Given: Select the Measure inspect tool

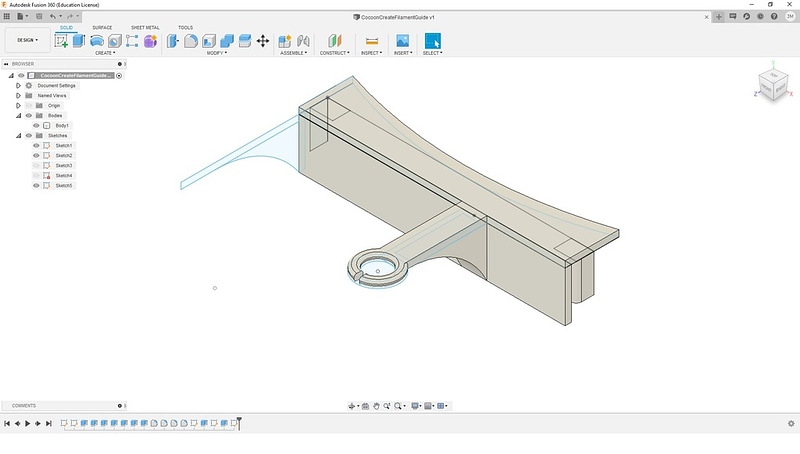Looking at the screenshot, I should click(372, 41).
